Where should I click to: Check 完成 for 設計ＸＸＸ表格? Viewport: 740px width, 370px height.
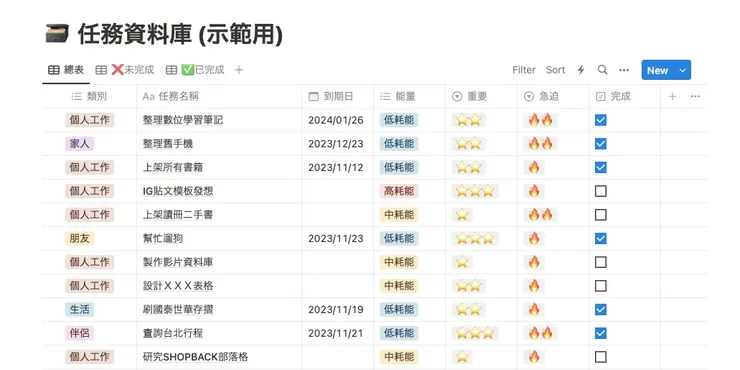[600, 286]
